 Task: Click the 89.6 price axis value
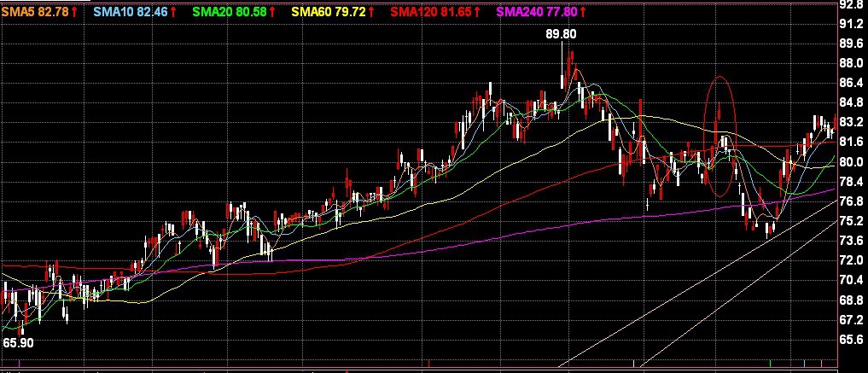(851, 44)
